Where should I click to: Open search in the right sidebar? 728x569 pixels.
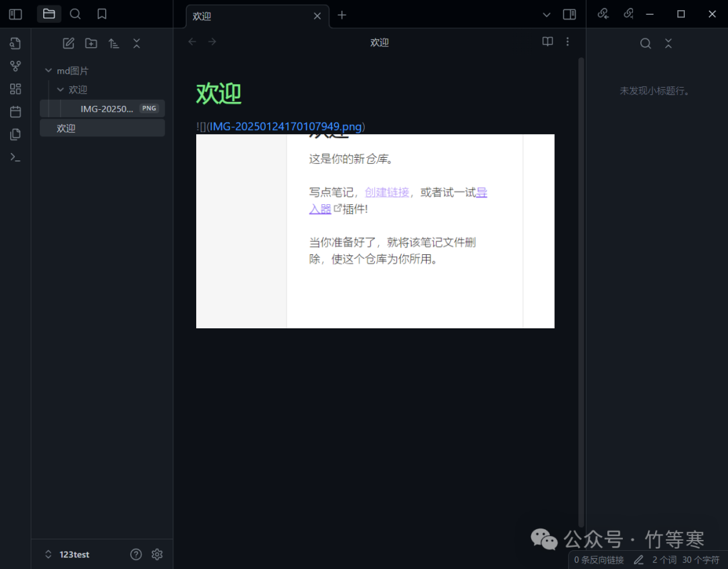tap(645, 42)
